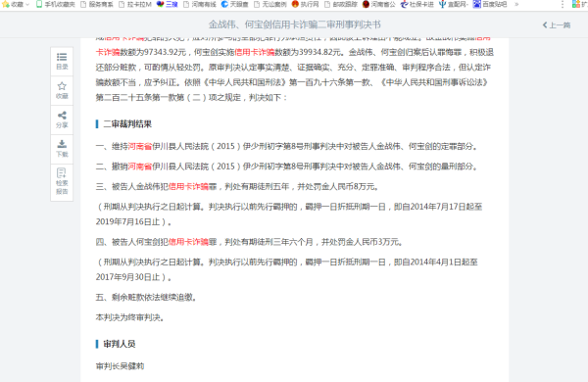Screen dimensions: 588x382
Task: Click highlighted 信用卡诈骗 in item 三 (金战伟)
Action: click(x=188, y=187)
